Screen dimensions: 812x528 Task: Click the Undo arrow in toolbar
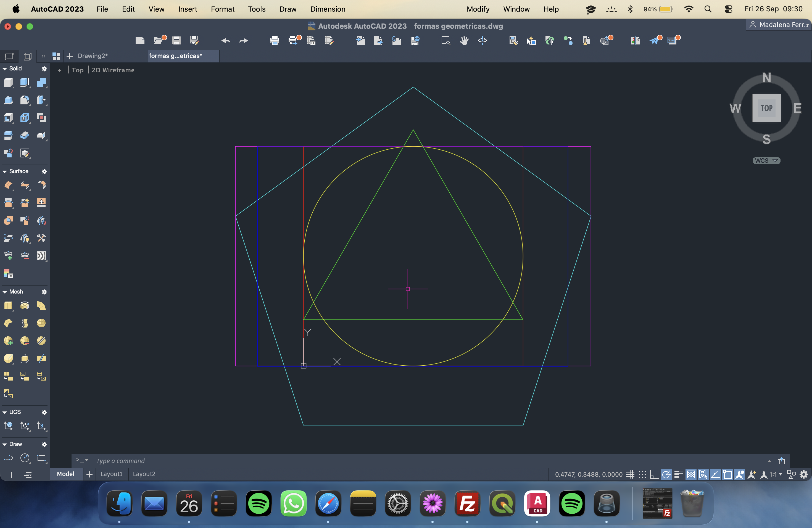tap(226, 41)
